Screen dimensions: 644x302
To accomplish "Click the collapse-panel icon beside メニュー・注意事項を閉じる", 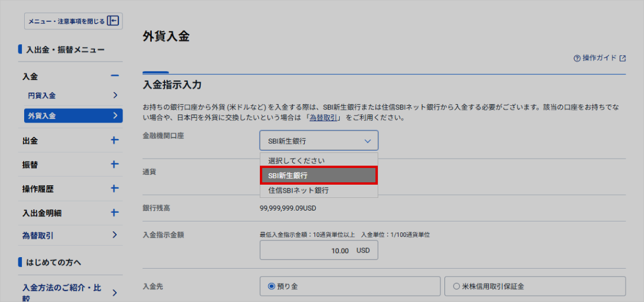I will [x=113, y=21].
